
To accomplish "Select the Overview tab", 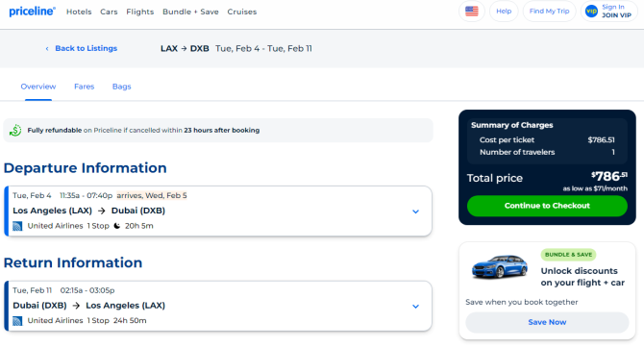I will tap(38, 87).
